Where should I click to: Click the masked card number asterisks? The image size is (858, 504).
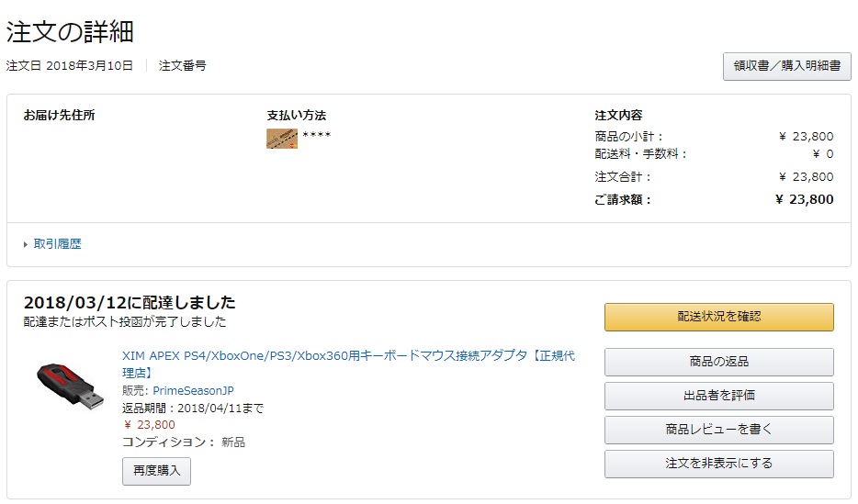pos(316,134)
